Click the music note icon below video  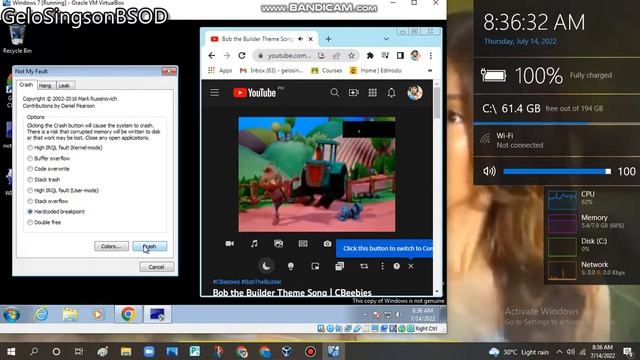point(254,244)
